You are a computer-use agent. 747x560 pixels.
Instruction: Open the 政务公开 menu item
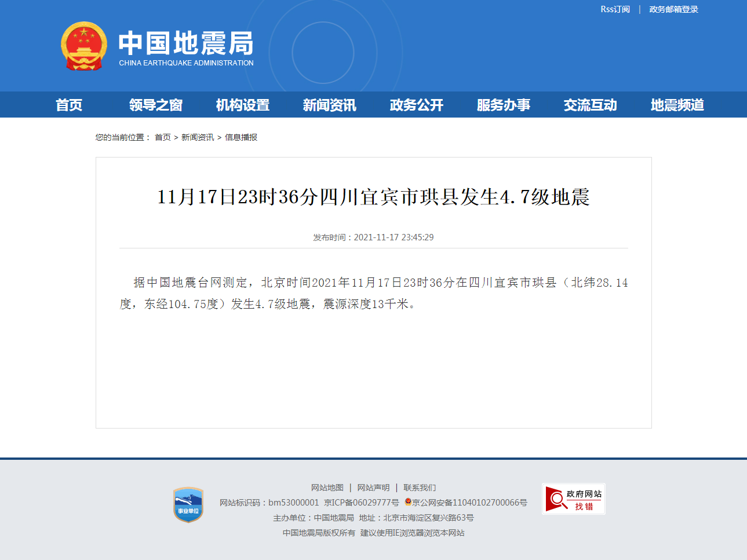[x=417, y=105]
